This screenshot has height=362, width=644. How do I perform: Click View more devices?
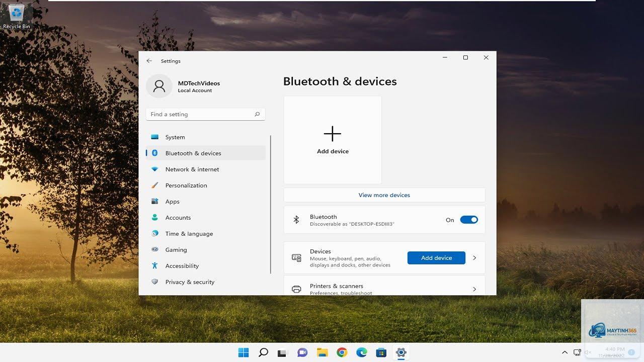[384, 195]
